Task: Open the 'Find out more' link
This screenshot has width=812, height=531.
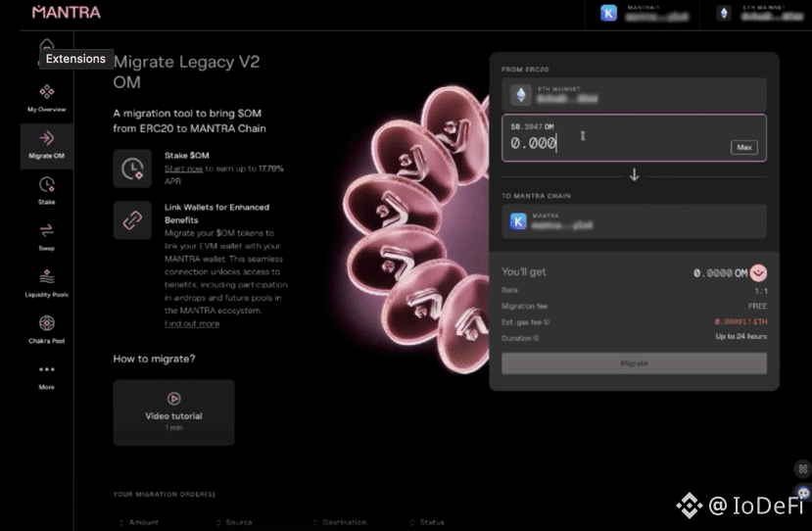Action: coord(192,323)
